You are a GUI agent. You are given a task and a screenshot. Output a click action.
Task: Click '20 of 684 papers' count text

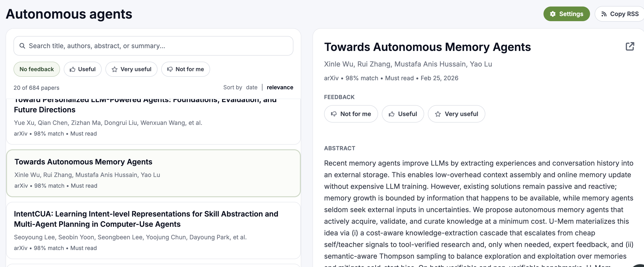(37, 88)
